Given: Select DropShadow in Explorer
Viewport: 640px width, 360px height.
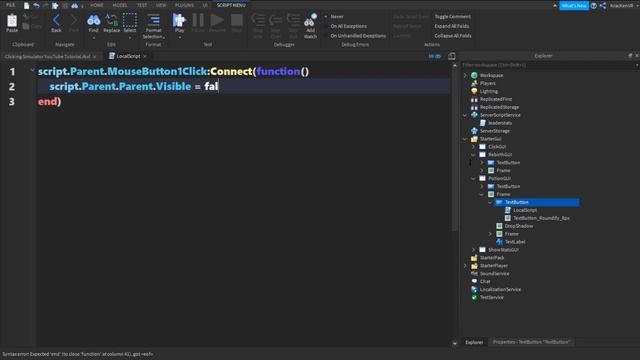Looking at the screenshot, I should point(518,226).
